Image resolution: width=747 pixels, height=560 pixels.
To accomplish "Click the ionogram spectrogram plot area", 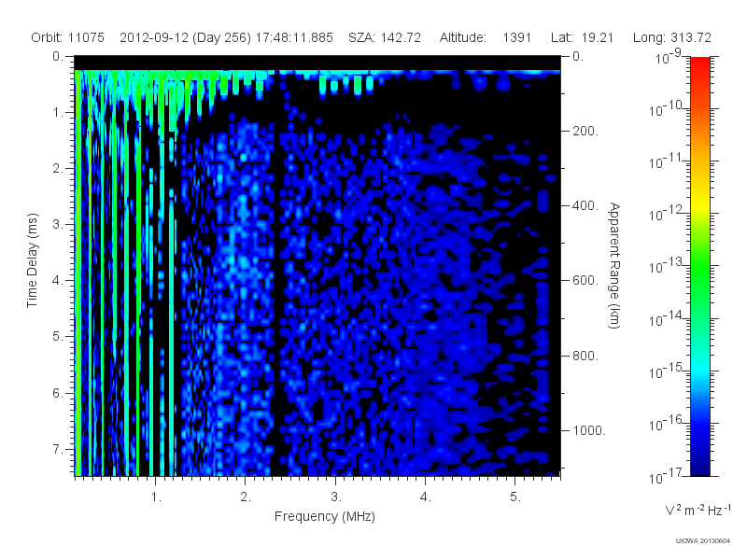I will [317, 266].
